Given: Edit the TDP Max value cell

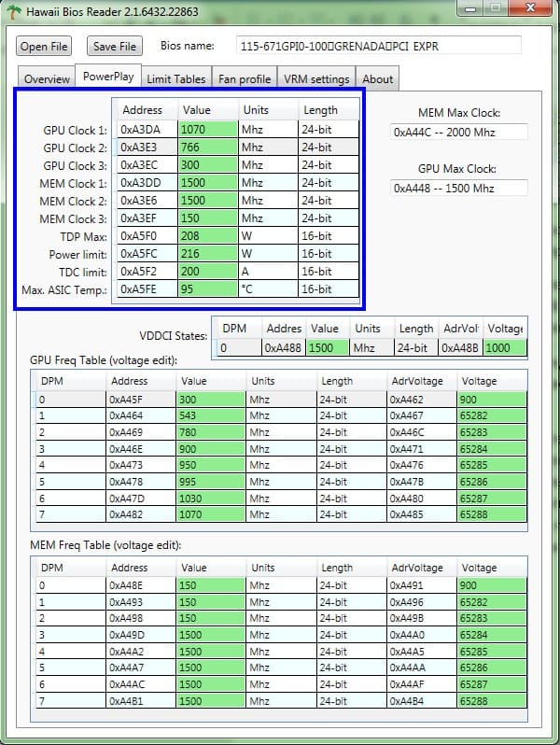Looking at the screenshot, I should pos(207,236).
